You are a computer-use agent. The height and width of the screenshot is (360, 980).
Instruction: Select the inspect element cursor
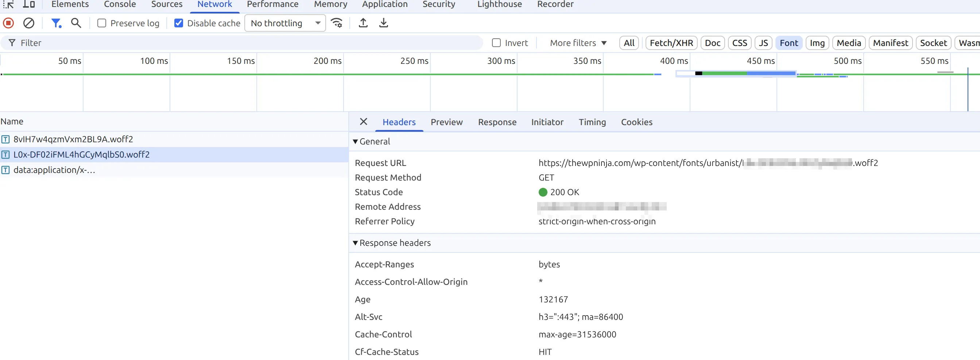coord(8,4)
